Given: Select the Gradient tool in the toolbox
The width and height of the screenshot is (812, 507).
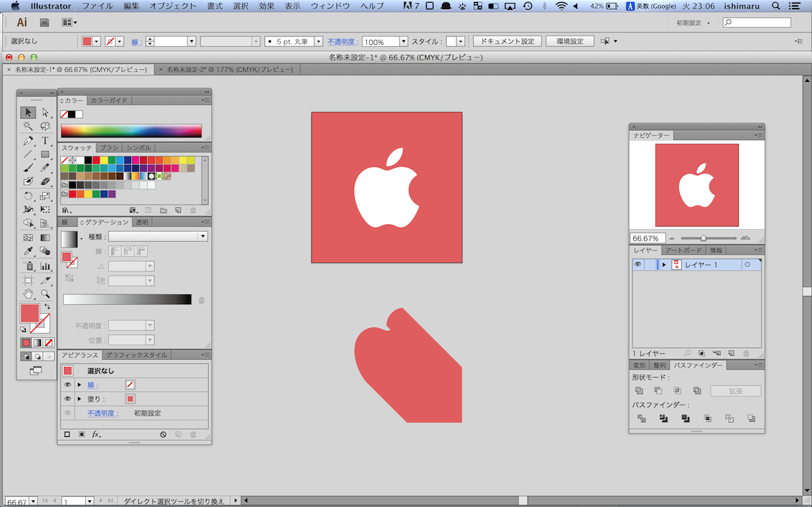Looking at the screenshot, I should tap(45, 238).
